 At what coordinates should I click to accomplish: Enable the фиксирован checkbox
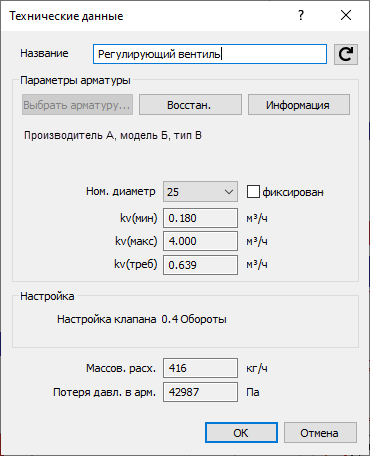point(253,192)
